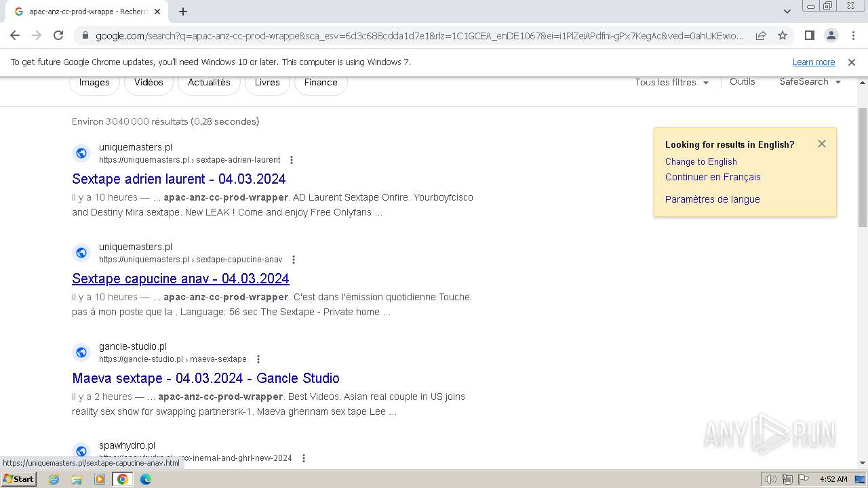This screenshot has width=868, height=488.
Task: Click the 'spawhydro.pl' site name
Action: tap(127, 445)
